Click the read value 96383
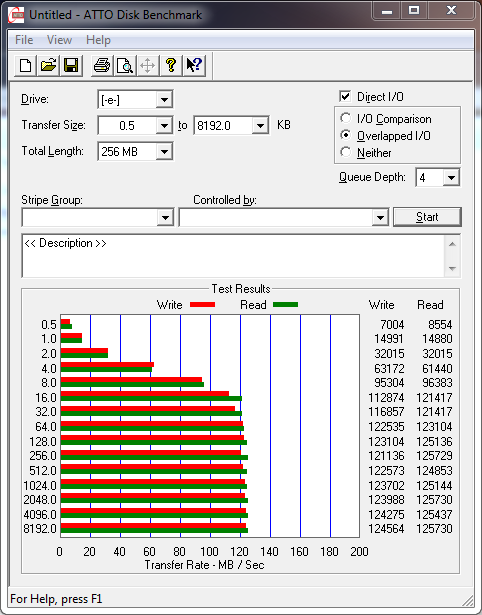Viewport: 482px width, 615px height. pos(437,382)
